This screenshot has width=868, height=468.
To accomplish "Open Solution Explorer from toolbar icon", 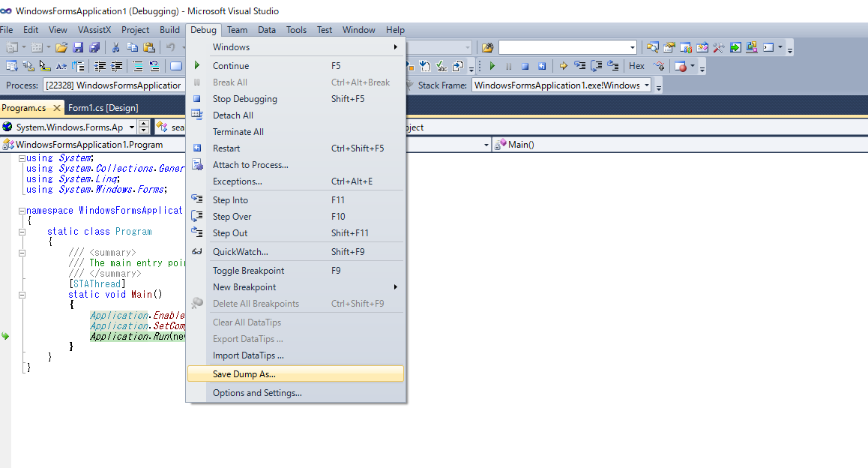I will pos(653,48).
